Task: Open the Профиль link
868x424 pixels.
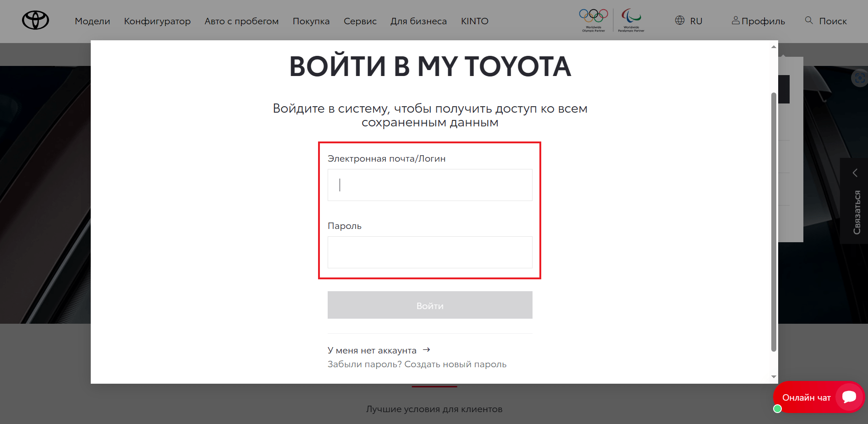Action: click(x=763, y=21)
